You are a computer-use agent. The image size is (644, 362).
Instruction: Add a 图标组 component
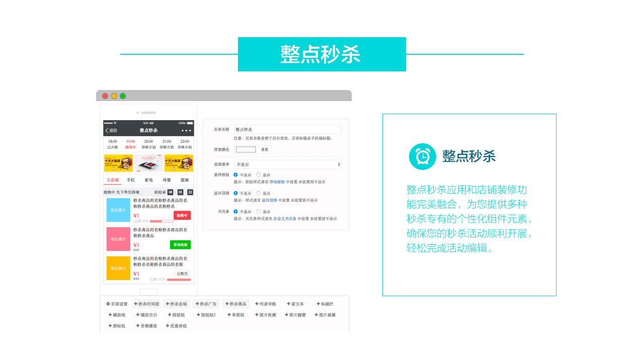[x=117, y=326]
